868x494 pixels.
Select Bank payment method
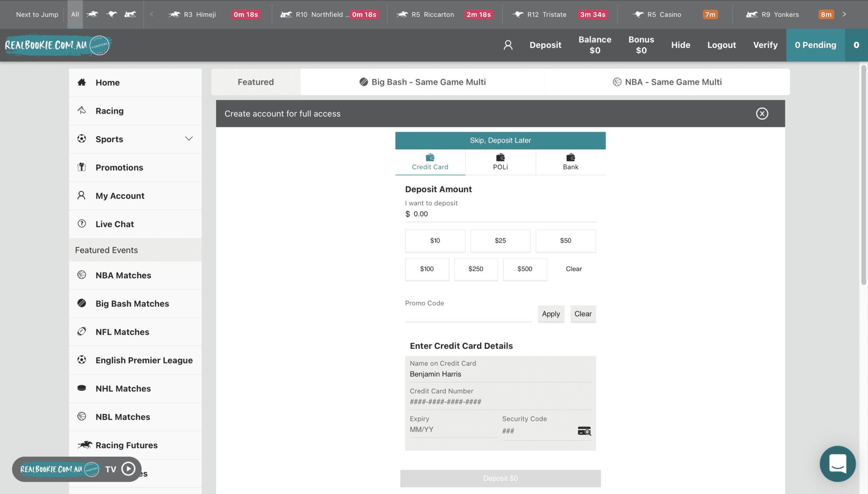pos(570,162)
